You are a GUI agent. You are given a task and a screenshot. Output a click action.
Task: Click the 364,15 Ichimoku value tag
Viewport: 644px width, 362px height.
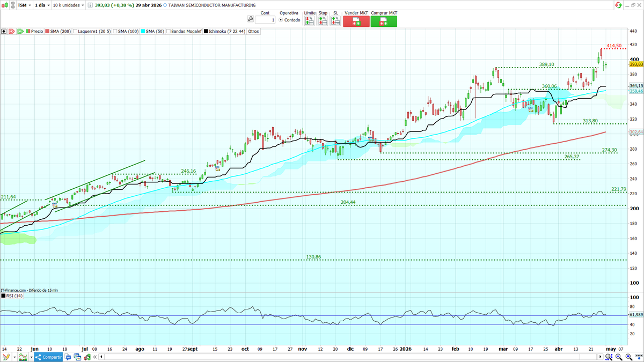point(636,86)
